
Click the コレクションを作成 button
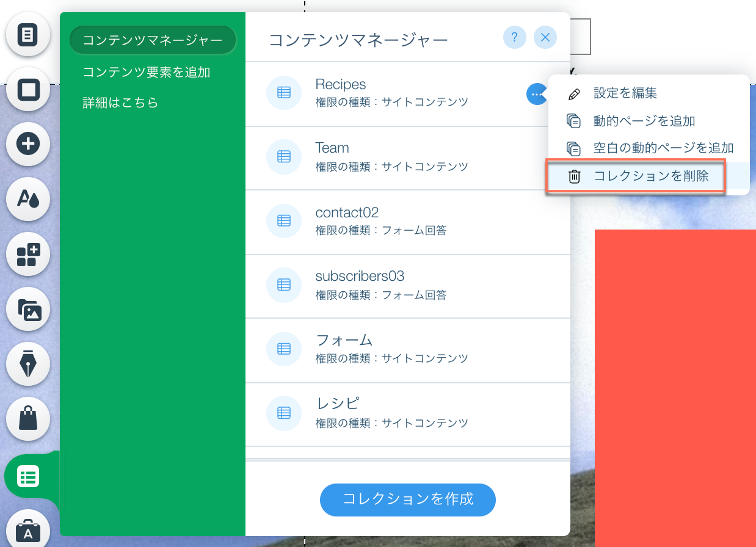[x=407, y=500]
